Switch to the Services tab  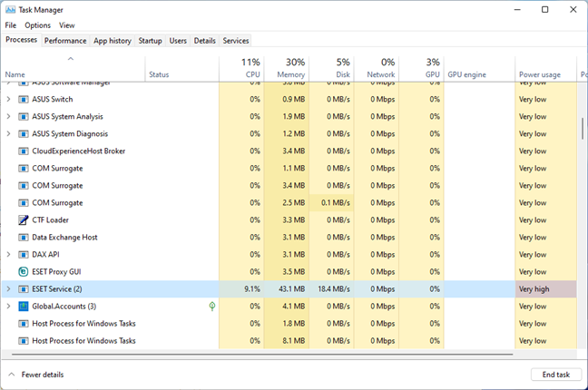pyautogui.click(x=236, y=41)
